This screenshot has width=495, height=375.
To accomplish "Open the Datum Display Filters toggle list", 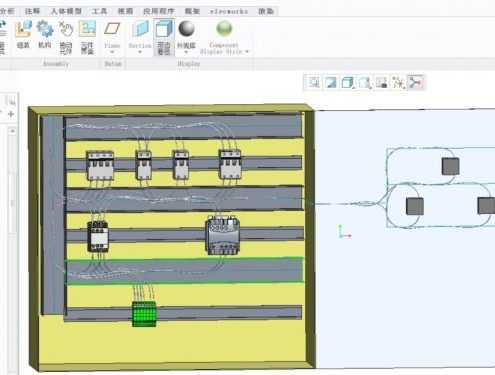I will click(x=398, y=82).
